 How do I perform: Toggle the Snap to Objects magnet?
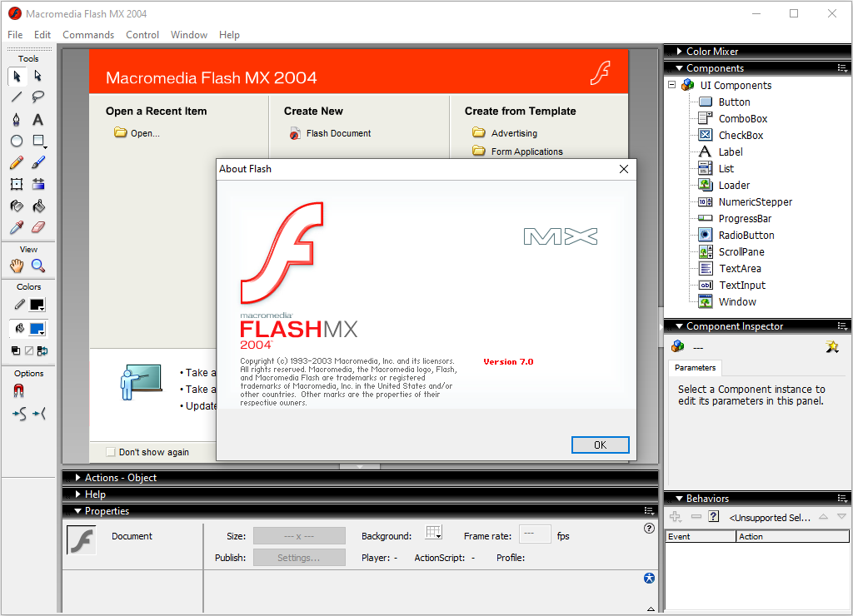18,391
